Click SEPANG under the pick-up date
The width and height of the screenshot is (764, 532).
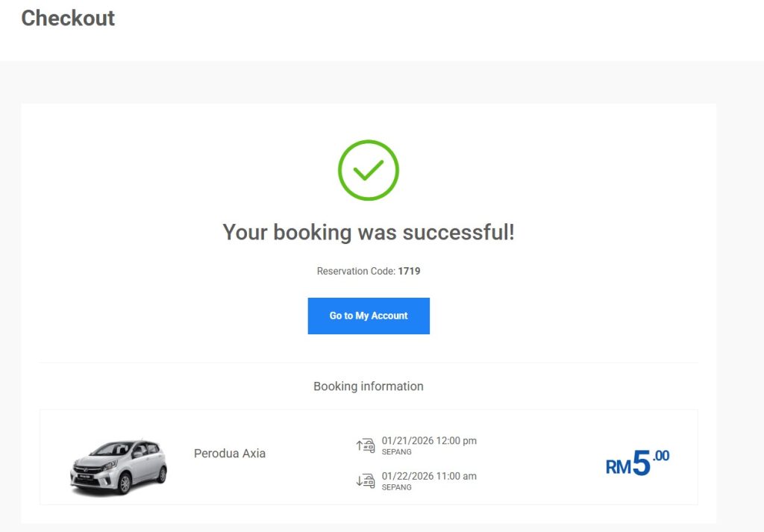click(396, 452)
